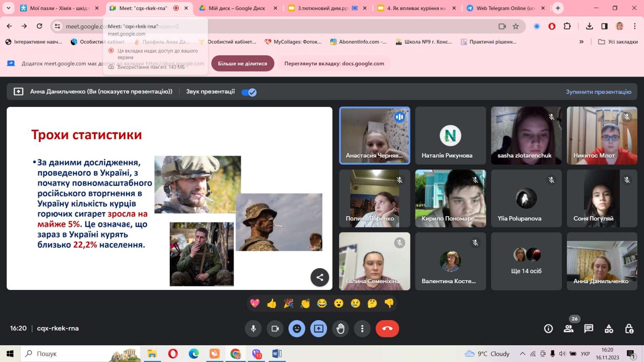Click the present screen button
Viewport: 644px width, 362px height.
pos(319,328)
